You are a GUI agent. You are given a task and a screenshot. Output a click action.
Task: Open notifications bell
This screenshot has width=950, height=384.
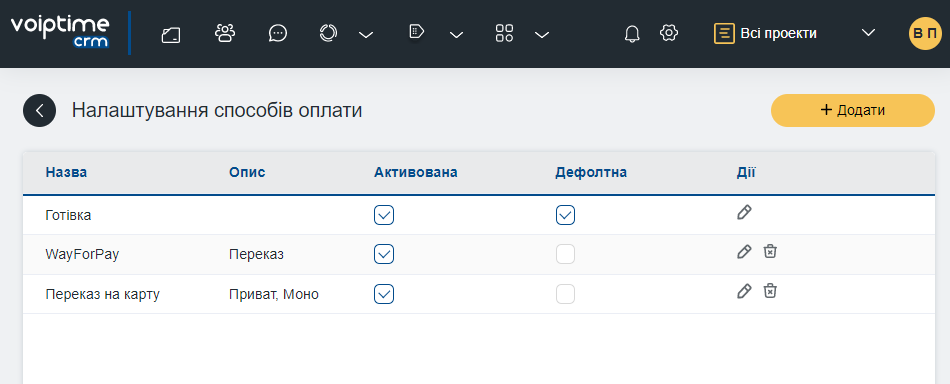click(632, 34)
